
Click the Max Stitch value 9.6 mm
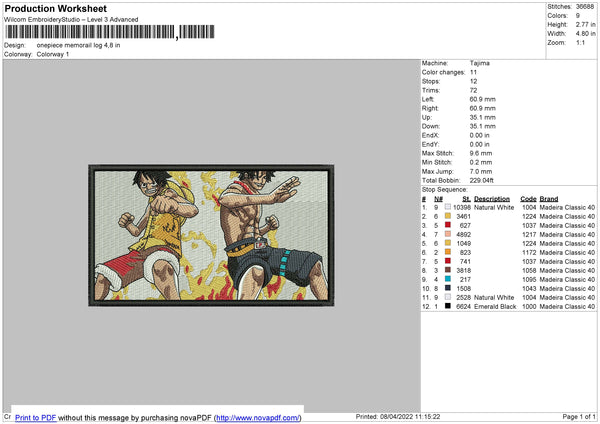(481, 153)
